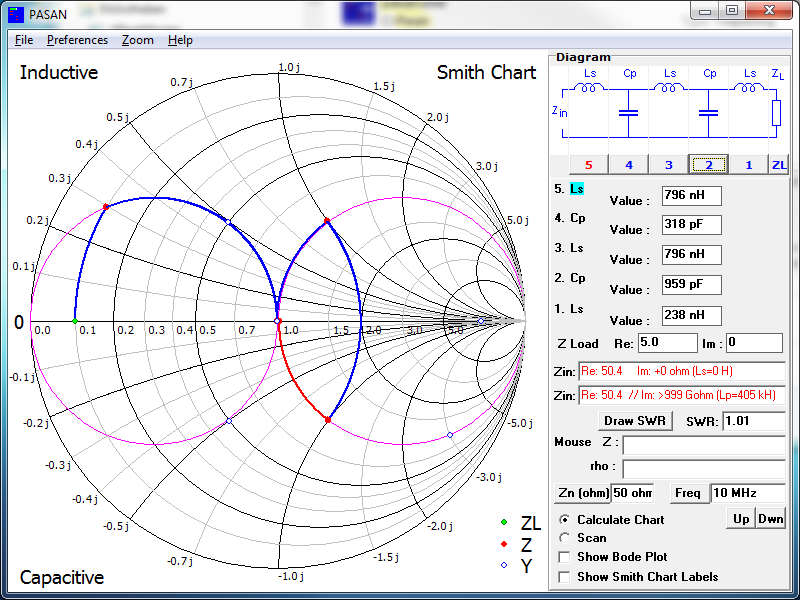This screenshot has height=600, width=800.
Task: Click the 2. Cp component label
Action: pyautogui.click(x=570, y=278)
